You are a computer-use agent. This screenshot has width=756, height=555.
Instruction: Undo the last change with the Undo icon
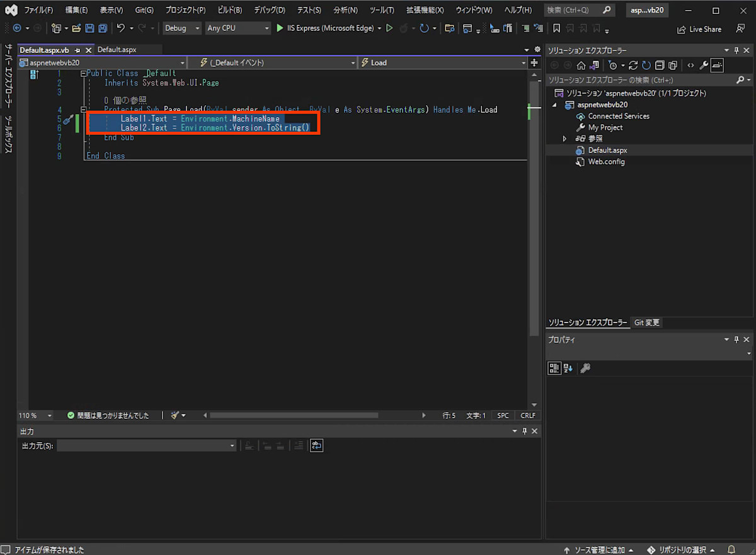coord(120,28)
